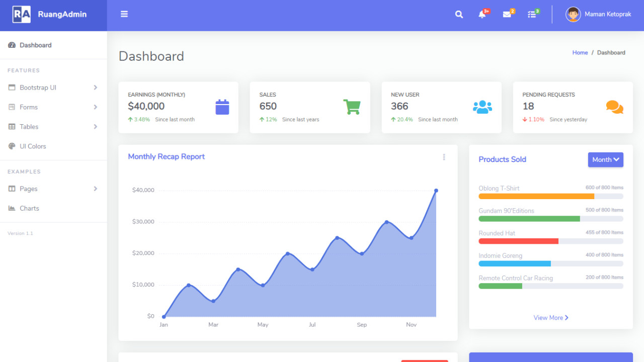This screenshot has width=644, height=362.
Task: Expand the Forms sidebar menu
Action: click(x=53, y=107)
